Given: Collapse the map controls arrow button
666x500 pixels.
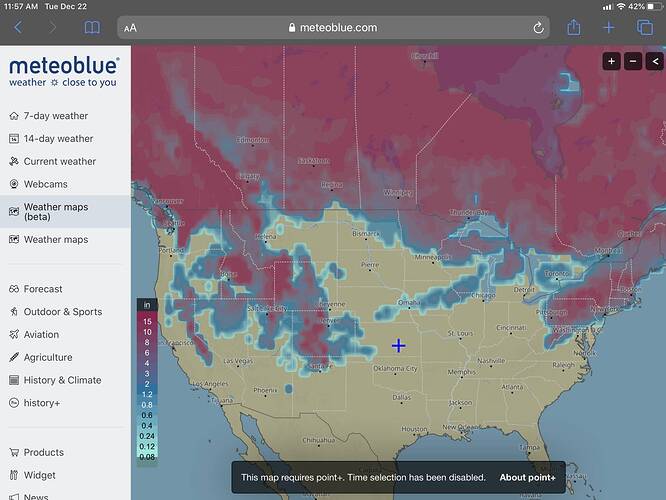Looking at the screenshot, I should pyautogui.click(x=655, y=62).
